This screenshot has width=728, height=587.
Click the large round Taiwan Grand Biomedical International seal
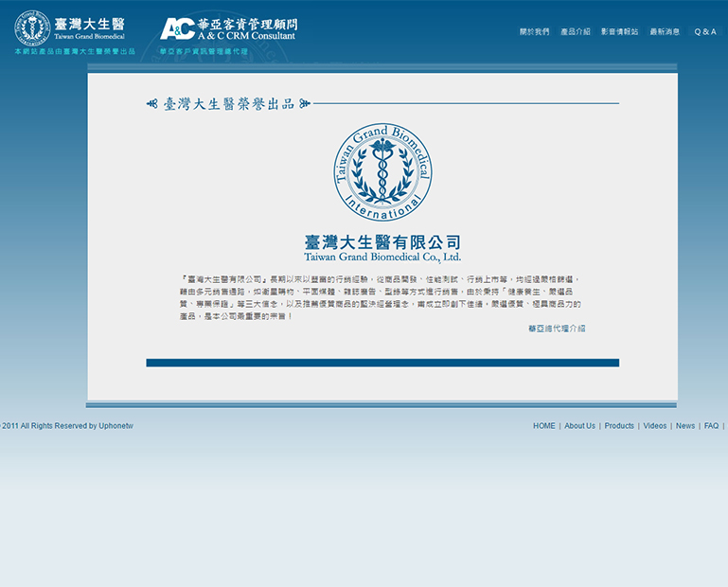(382, 171)
